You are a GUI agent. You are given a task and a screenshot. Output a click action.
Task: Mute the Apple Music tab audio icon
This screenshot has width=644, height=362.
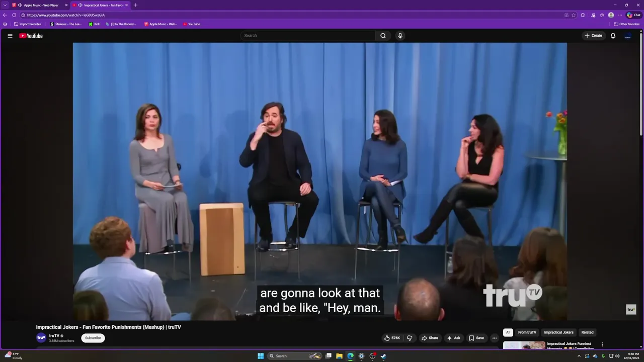[20, 5]
